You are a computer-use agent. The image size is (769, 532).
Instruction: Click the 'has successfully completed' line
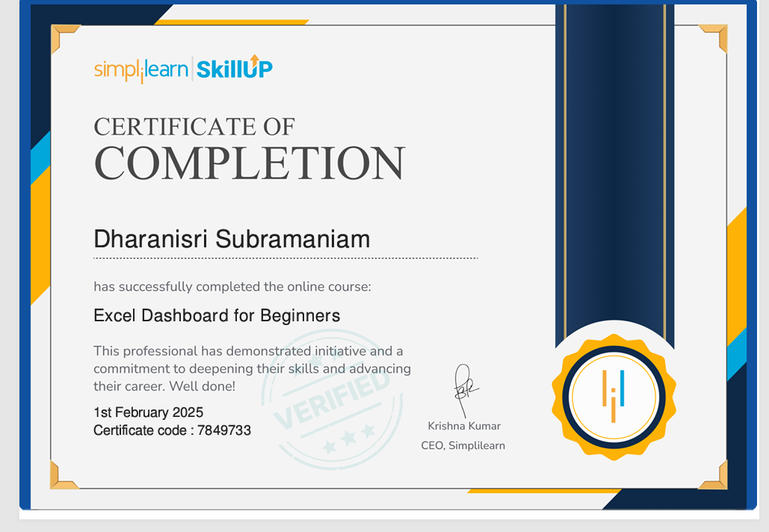point(232,286)
